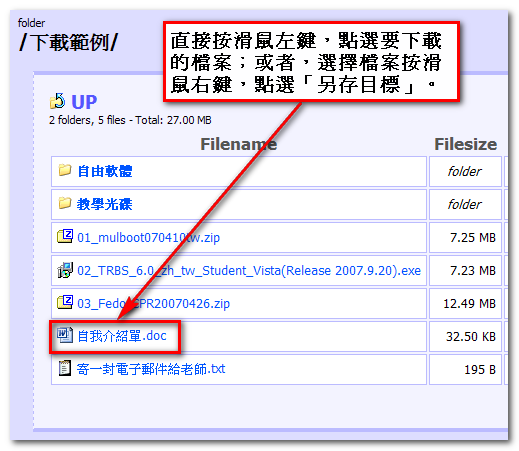Click the UP folder icon
The image size is (519, 451).
pyautogui.click(x=57, y=101)
